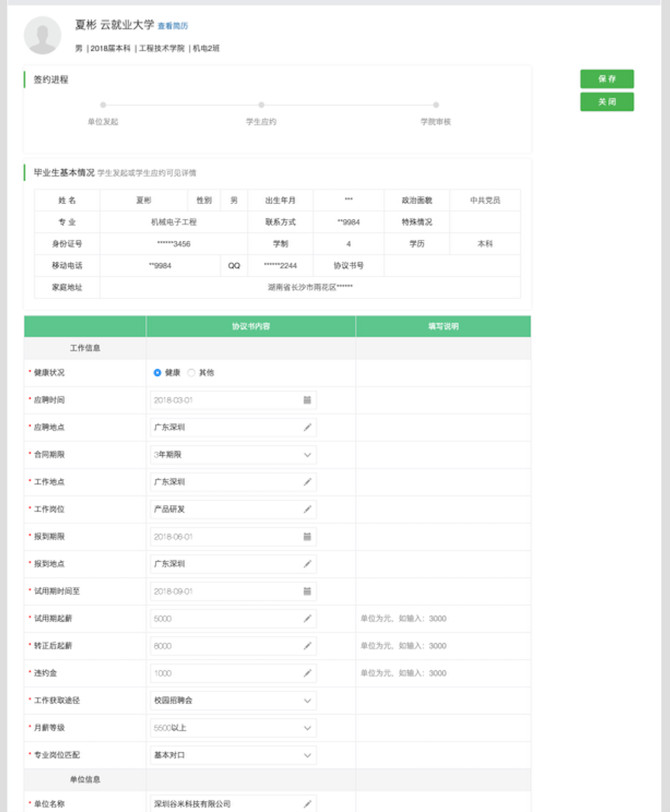The image size is (670, 812).
Task: Expand the 合同期限 dropdown
Action: pos(233,454)
